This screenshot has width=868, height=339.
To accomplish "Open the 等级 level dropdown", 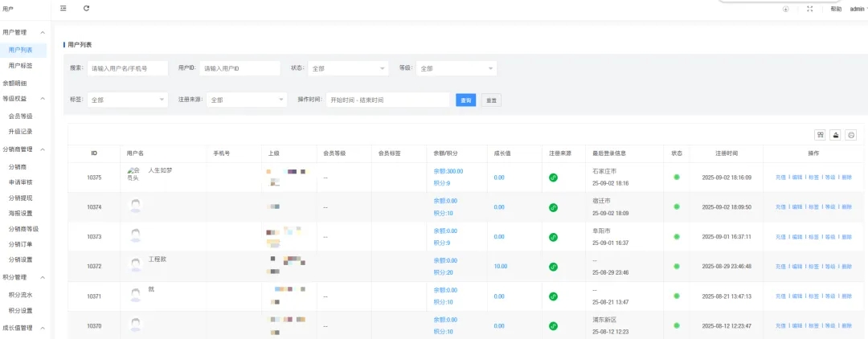I will [x=456, y=69].
